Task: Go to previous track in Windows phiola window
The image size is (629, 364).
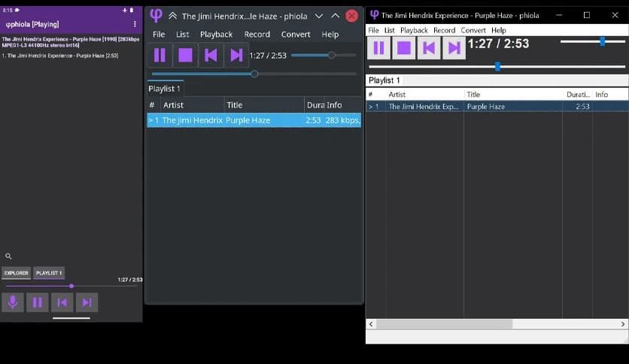Action: (429, 48)
